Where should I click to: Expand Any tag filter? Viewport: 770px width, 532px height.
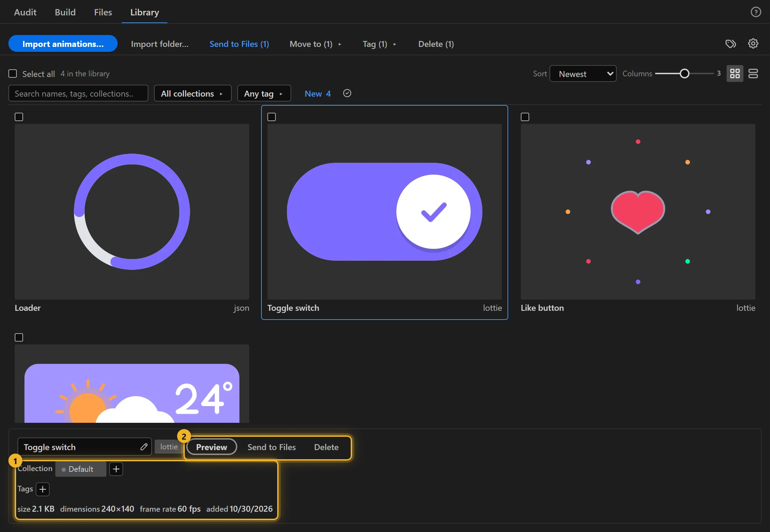pyautogui.click(x=264, y=93)
